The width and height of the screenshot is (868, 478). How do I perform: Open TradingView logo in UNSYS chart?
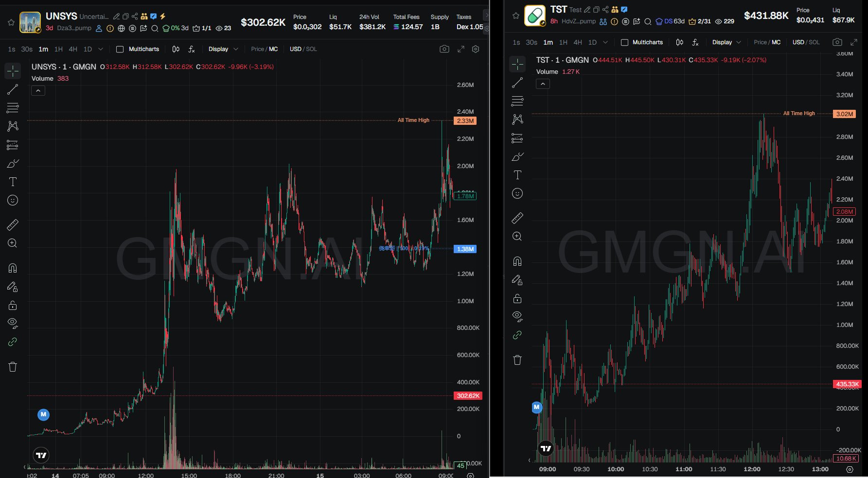(41, 455)
